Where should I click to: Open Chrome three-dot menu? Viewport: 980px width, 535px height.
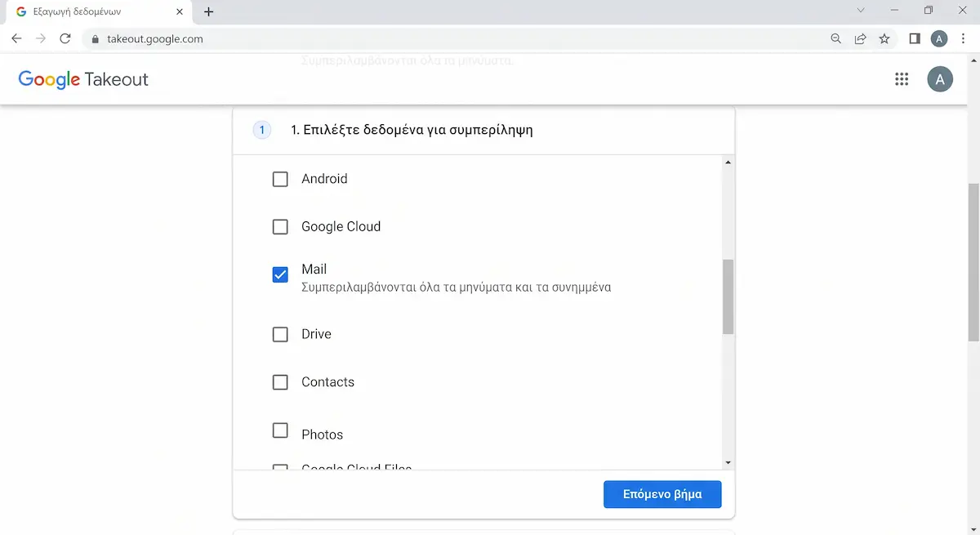tap(964, 38)
